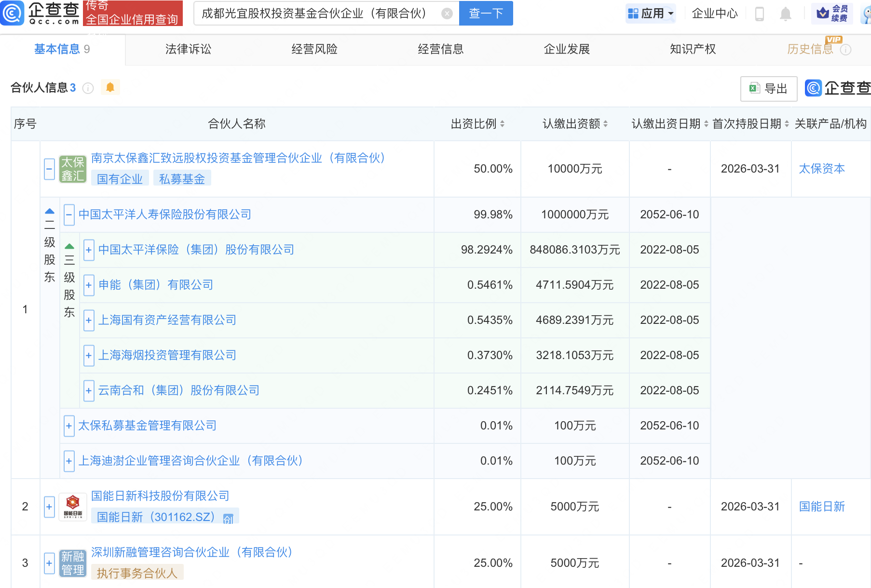Click the orange monitoring bell beside partner info
This screenshot has width=871, height=588.
click(x=110, y=87)
